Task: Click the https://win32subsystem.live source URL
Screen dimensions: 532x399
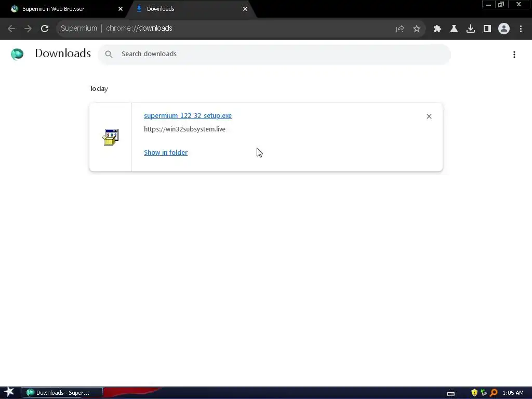Action: [x=184, y=129]
